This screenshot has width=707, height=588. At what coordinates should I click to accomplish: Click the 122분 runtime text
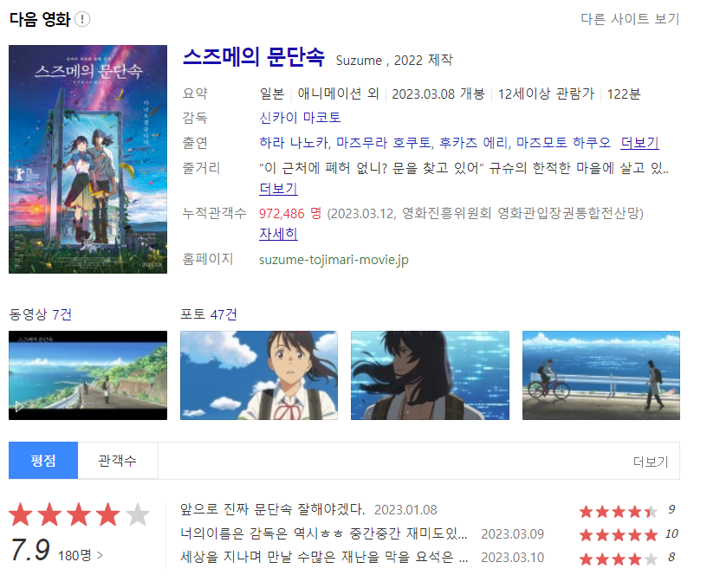(624, 94)
